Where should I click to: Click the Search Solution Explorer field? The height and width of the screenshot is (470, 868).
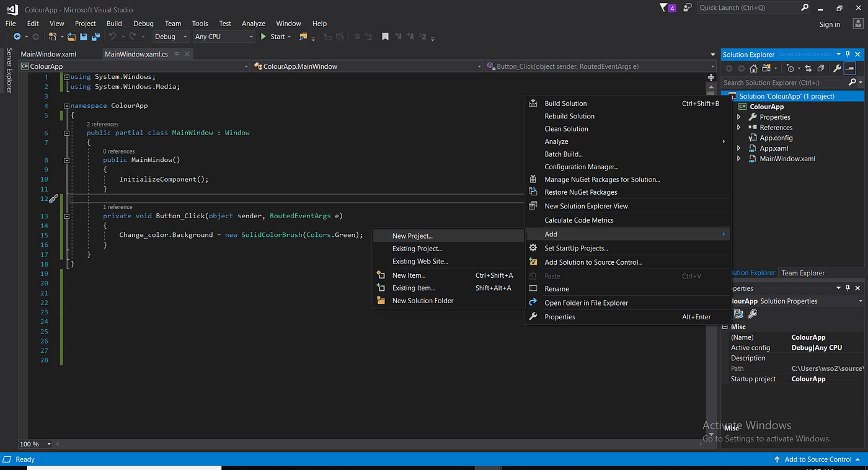point(785,82)
